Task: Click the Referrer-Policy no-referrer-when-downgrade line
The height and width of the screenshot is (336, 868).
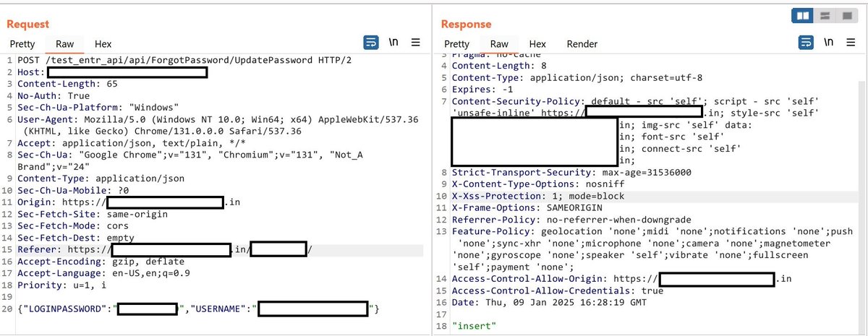Action: pyautogui.click(x=571, y=220)
